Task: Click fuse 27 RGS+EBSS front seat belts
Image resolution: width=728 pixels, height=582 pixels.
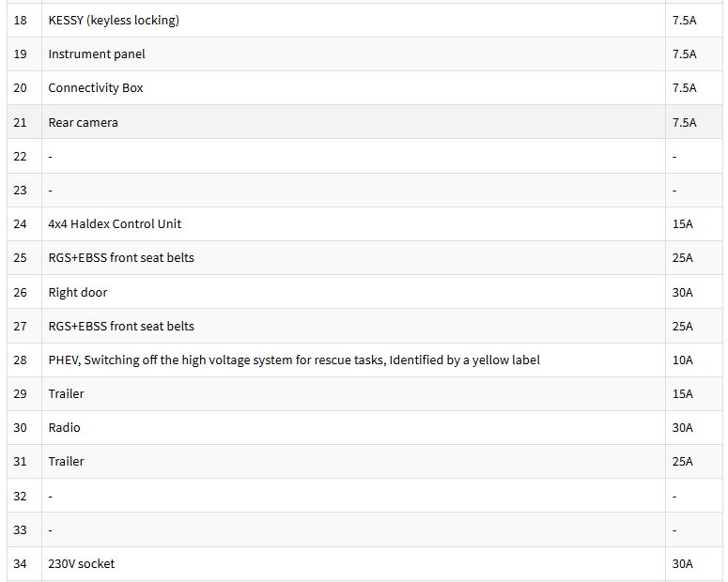Action: click(x=121, y=327)
